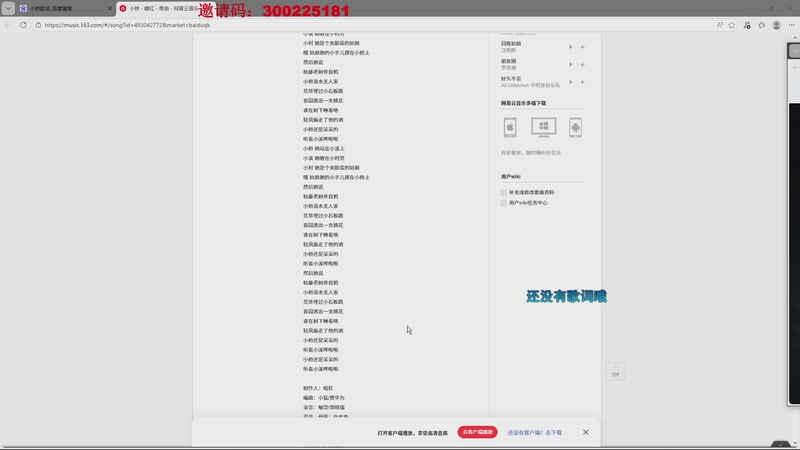Screen dimensions: 800x450
Task: Open artist All Unknown 不明身份乐队
Action: point(530,85)
